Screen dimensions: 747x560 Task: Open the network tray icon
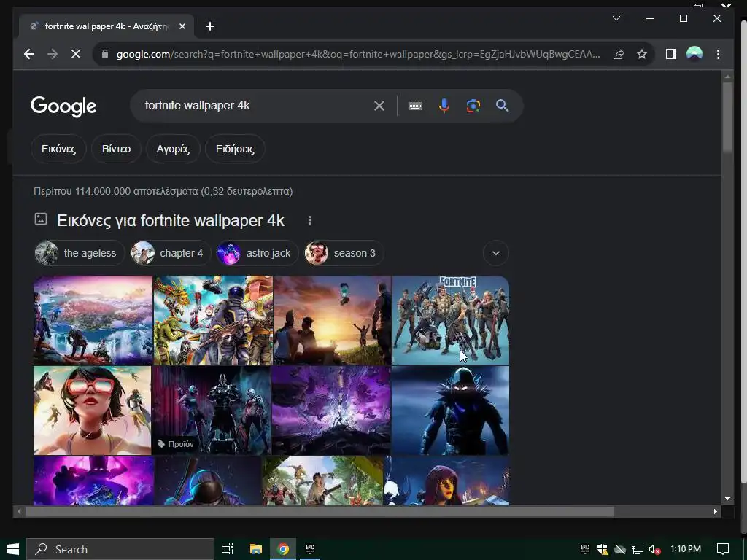pyautogui.click(x=637, y=550)
